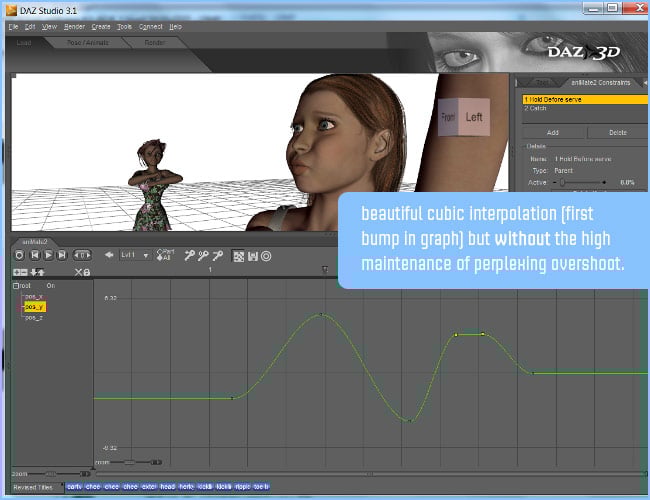This screenshot has width=650, height=500.
Task: Click the third key icon in aniMate2
Action: click(x=218, y=255)
